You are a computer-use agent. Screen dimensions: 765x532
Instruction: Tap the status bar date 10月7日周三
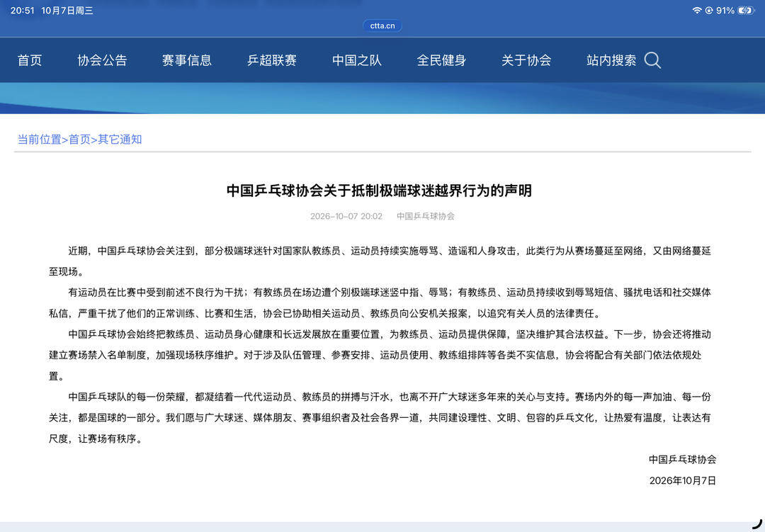click(x=67, y=10)
